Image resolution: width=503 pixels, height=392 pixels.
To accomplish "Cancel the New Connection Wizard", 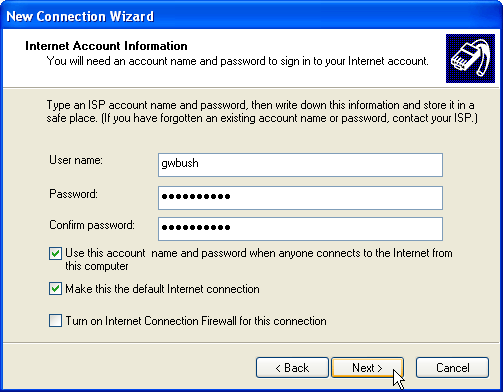I will (452, 368).
